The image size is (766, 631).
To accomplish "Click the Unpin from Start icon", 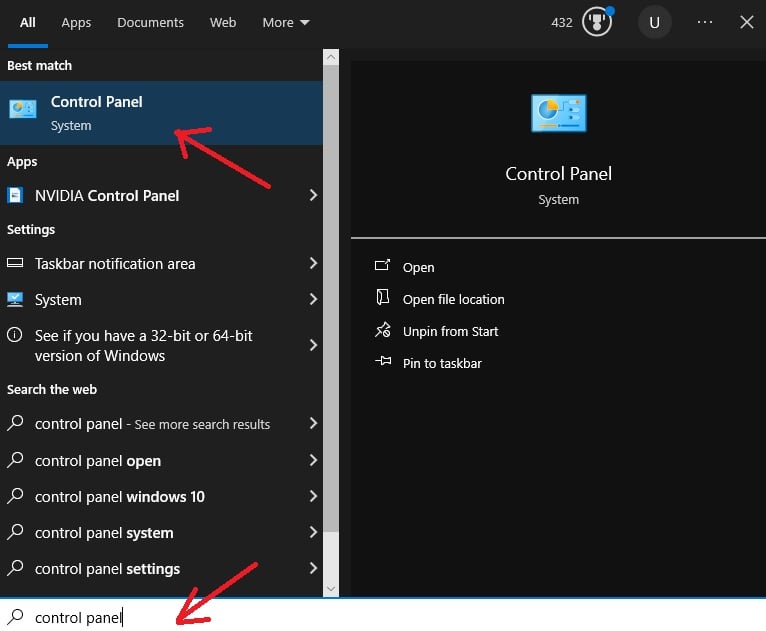I will click(x=382, y=331).
